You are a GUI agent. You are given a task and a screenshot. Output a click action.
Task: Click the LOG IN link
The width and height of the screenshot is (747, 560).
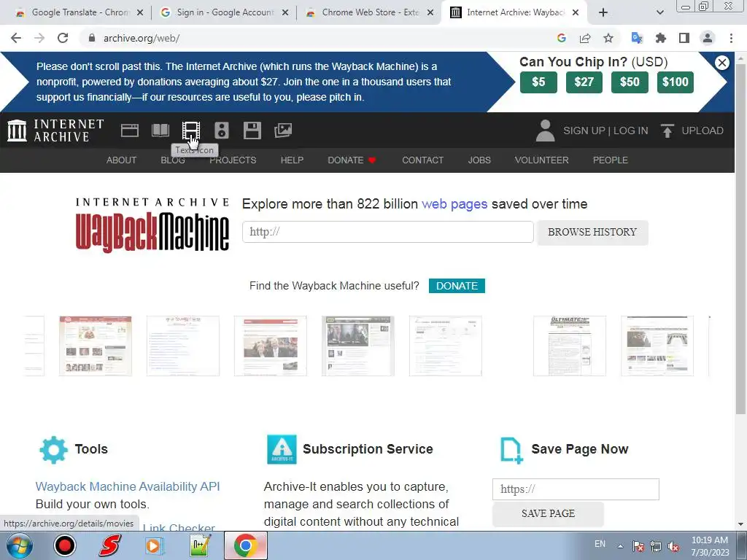click(x=631, y=131)
